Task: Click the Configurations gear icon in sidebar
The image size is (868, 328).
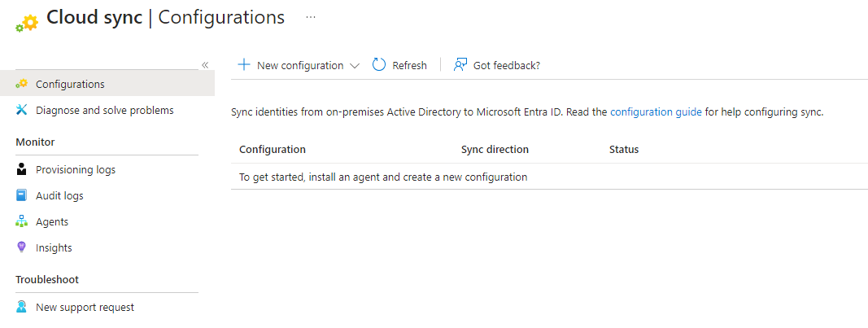Action: point(22,84)
